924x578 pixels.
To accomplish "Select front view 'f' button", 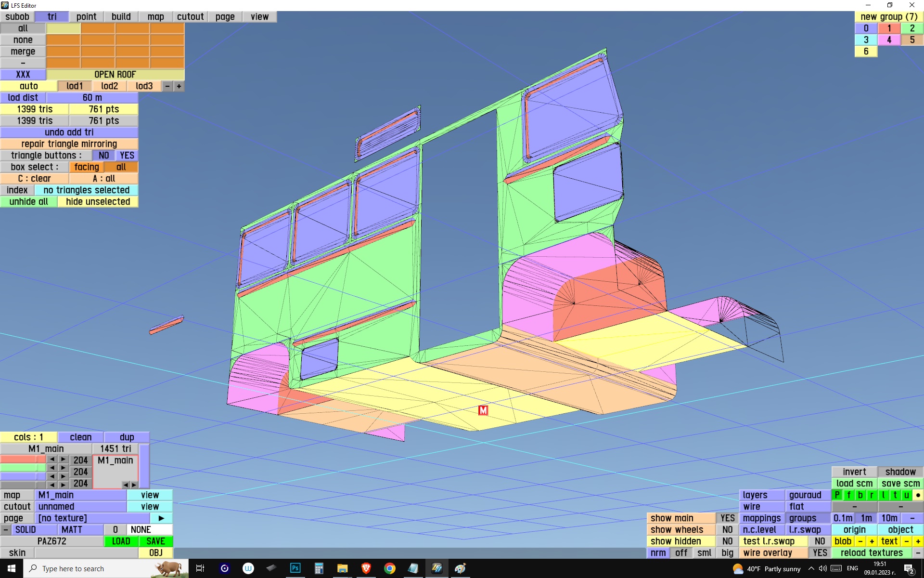I will 848,495.
